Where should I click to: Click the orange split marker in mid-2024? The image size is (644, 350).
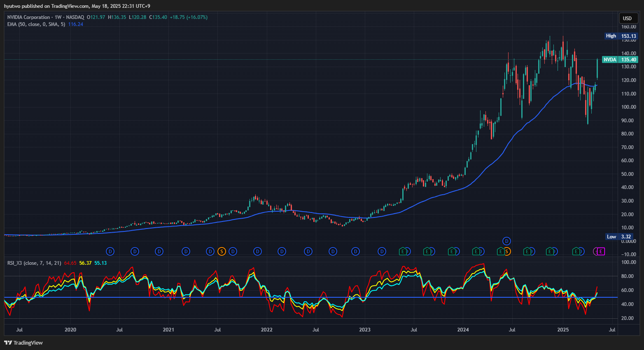pyautogui.click(x=507, y=251)
